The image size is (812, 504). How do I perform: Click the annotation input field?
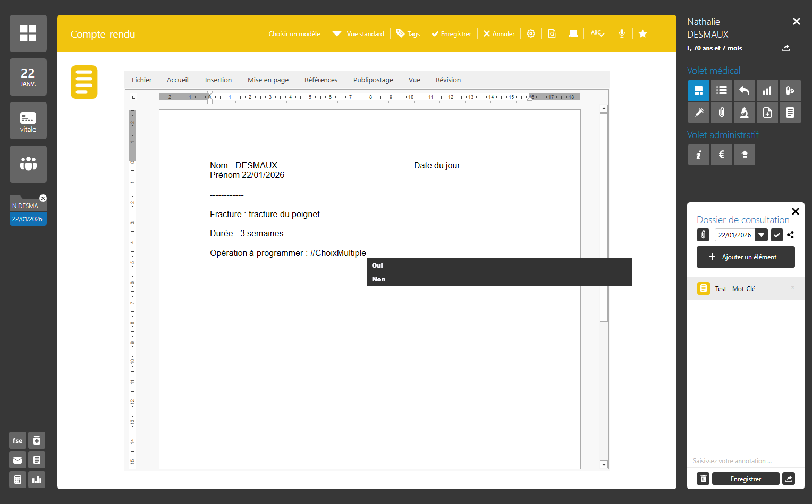coord(744,460)
